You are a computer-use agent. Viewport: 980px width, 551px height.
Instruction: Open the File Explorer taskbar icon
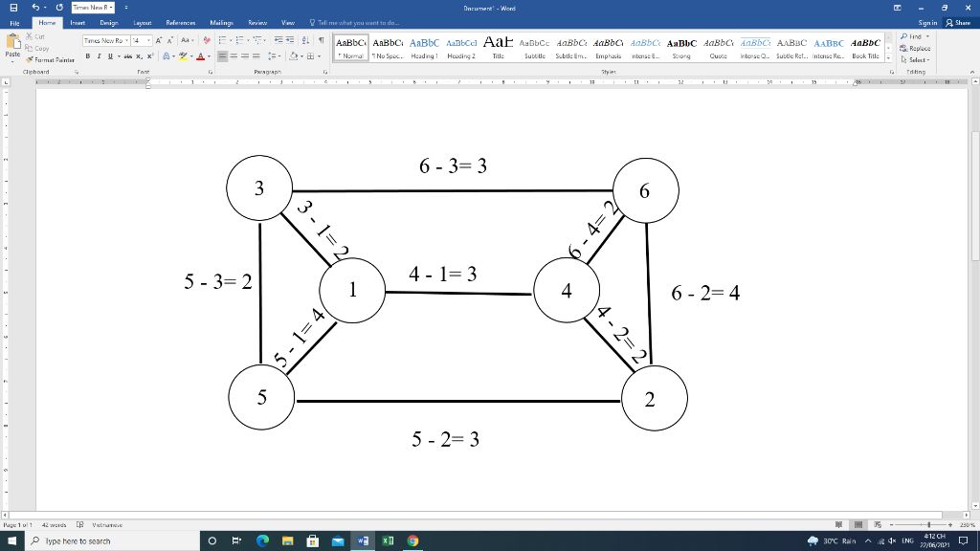point(287,541)
